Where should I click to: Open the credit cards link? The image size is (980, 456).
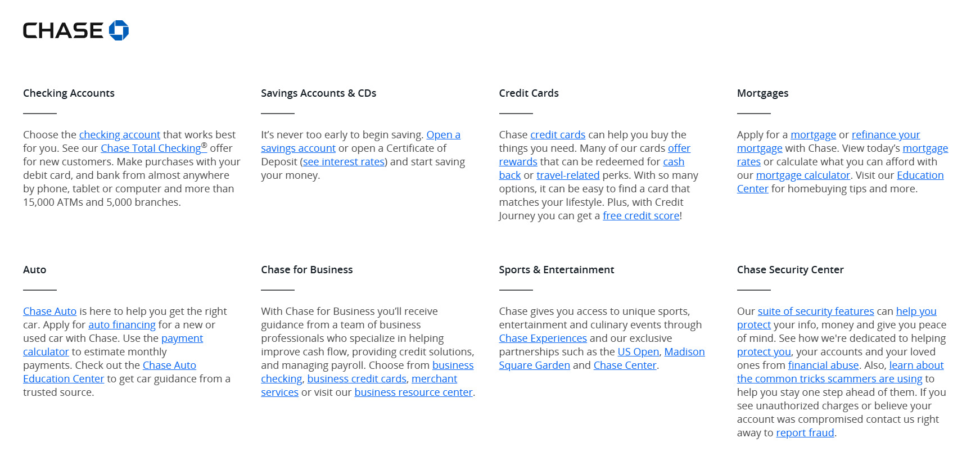click(x=557, y=135)
